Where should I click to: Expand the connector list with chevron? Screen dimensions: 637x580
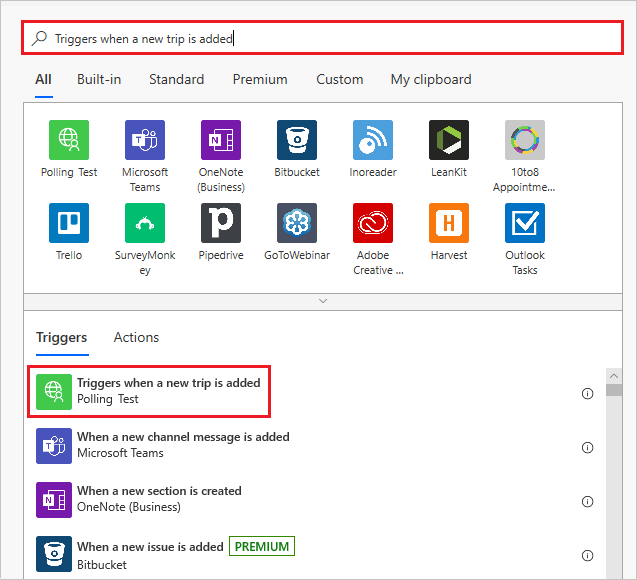point(323,301)
